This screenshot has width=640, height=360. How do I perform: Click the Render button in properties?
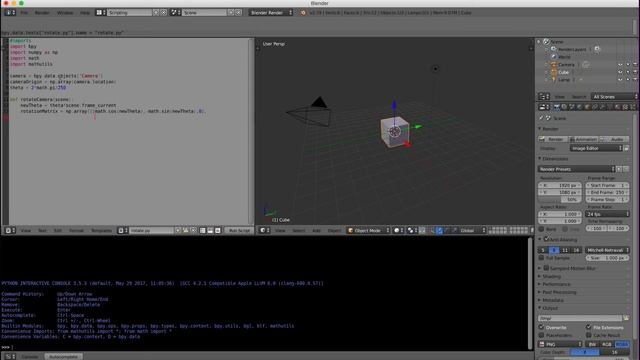pyautogui.click(x=553, y=139)
